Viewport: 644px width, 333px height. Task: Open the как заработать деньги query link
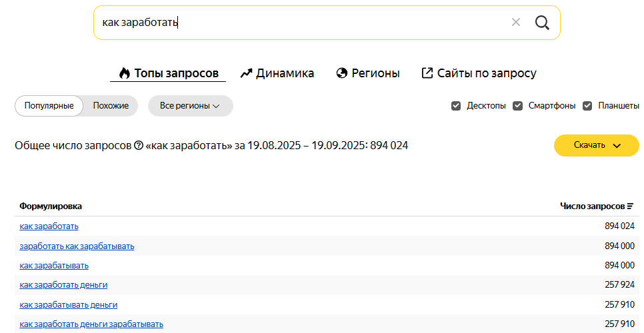coord(63,285)
